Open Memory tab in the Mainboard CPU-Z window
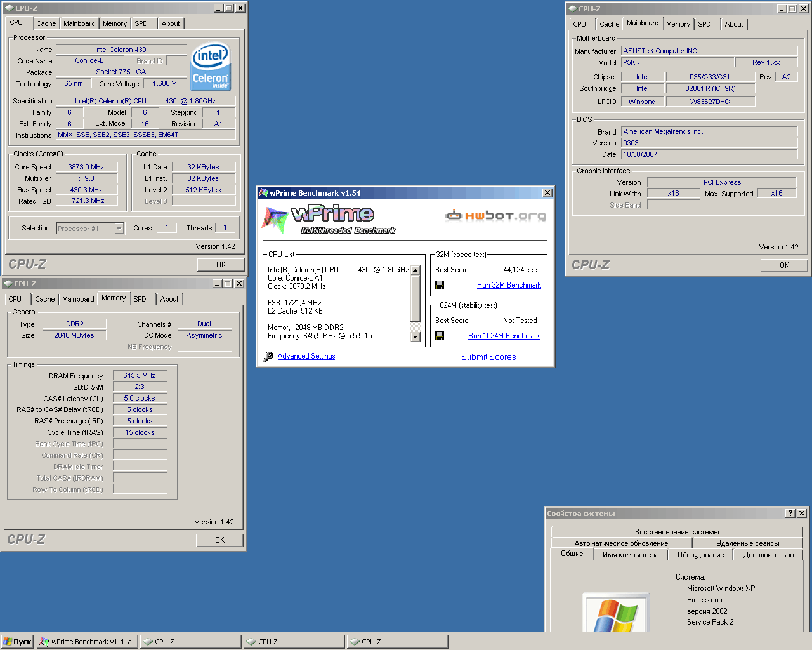The height and width of the screenshot is (650, 812). coord(678,24)
